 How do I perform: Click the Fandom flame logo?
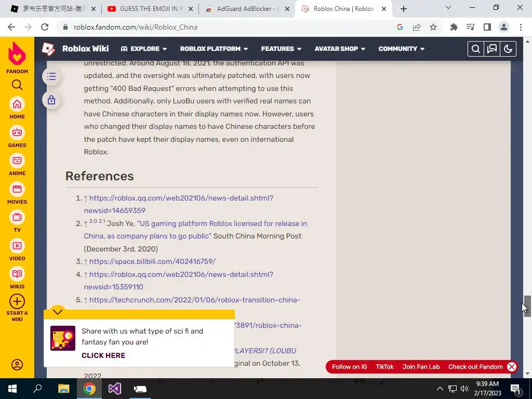[17, 54]
